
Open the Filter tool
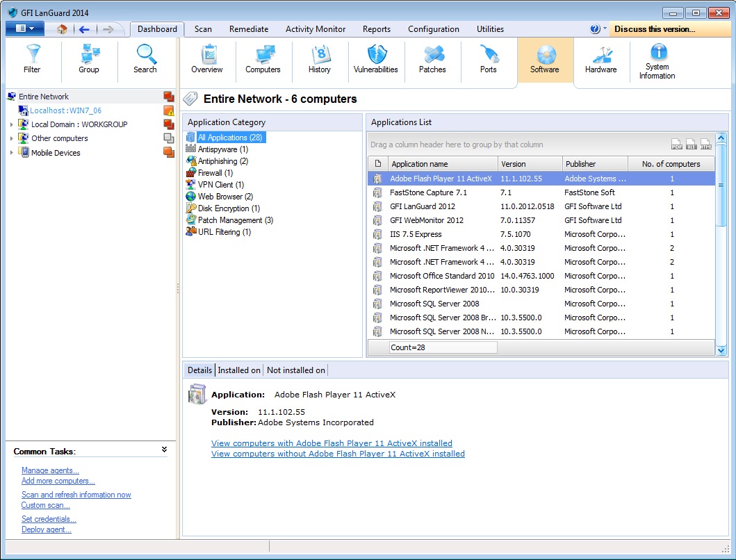click(x=33, y=59)
